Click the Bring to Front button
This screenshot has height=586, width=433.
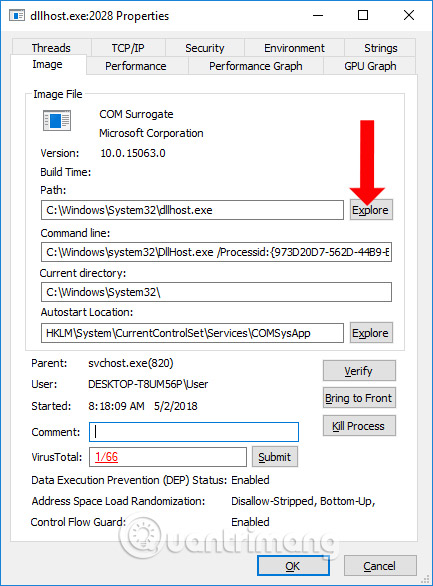click(x=359, y=398)
